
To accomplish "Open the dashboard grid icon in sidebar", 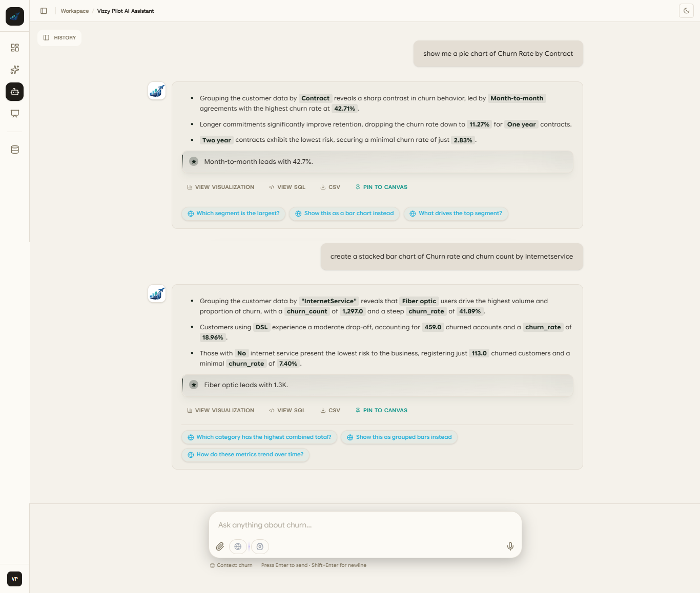I will coord(15,48).
